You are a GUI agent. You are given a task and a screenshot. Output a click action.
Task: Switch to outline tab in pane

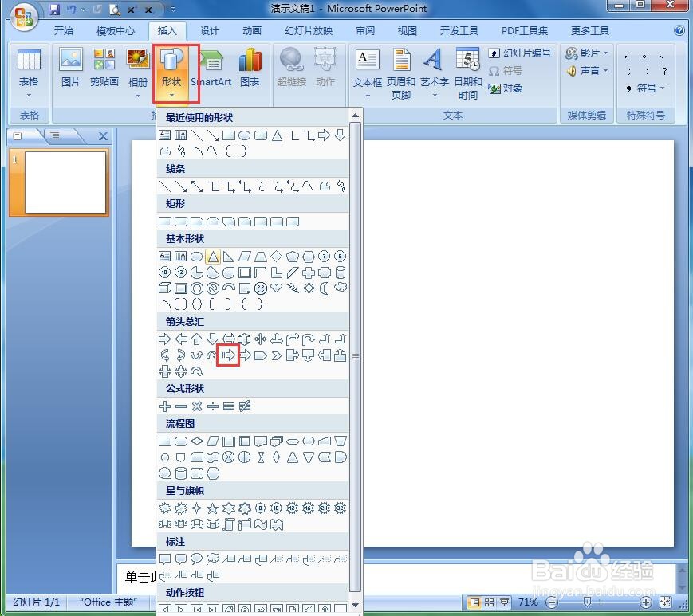[55, 135]
